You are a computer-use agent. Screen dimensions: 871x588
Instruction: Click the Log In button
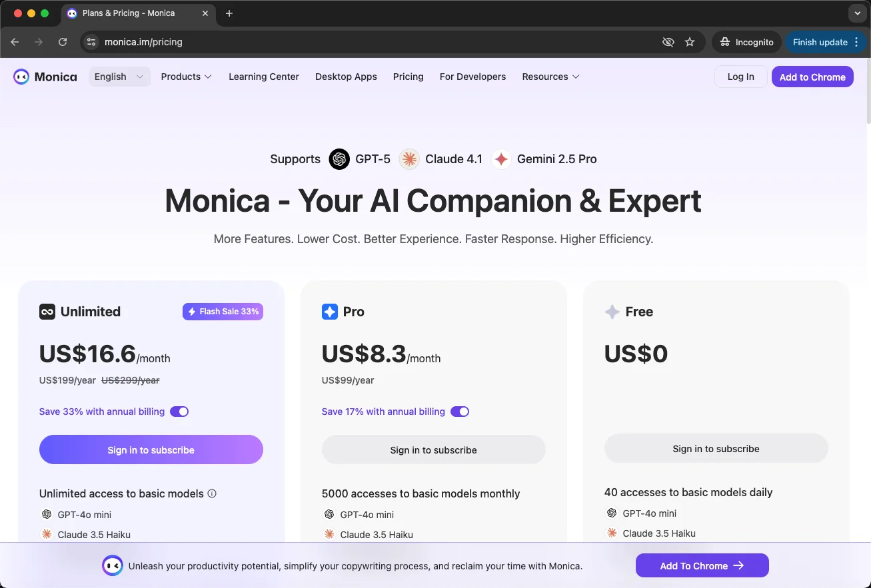click(740, 77)
